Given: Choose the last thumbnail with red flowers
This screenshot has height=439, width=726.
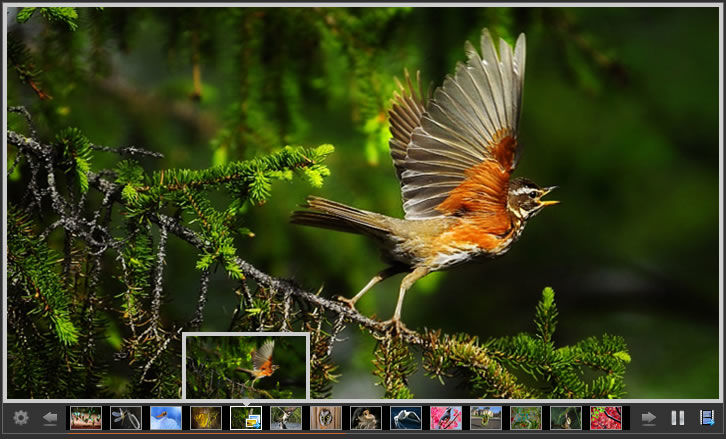Looking at the screenshot, I should [x=606, y=418].
